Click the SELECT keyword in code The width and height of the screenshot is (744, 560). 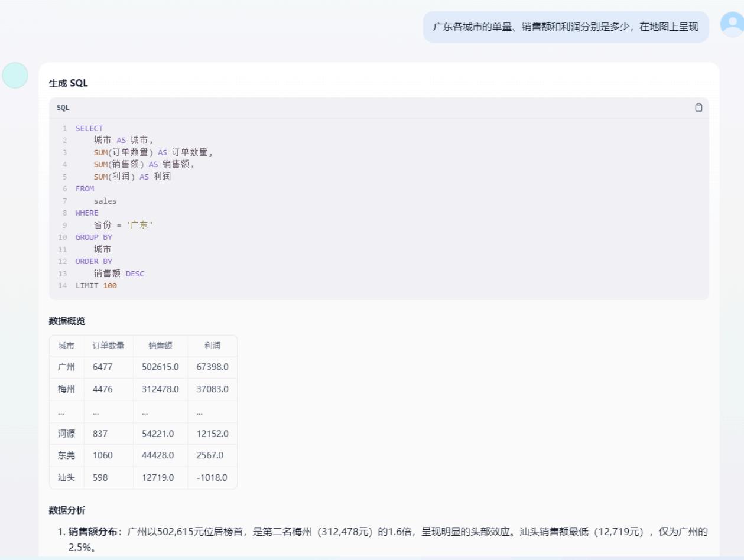[x=89, y=128]
